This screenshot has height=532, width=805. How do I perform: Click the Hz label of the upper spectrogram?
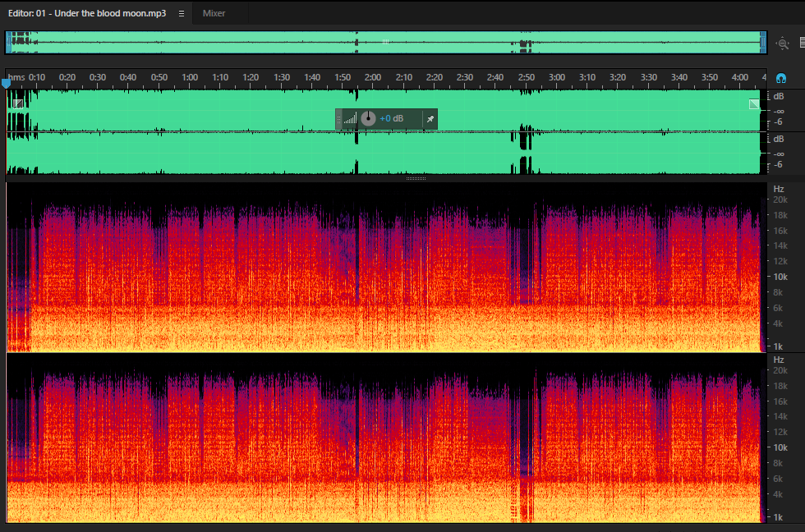(779, 189)
